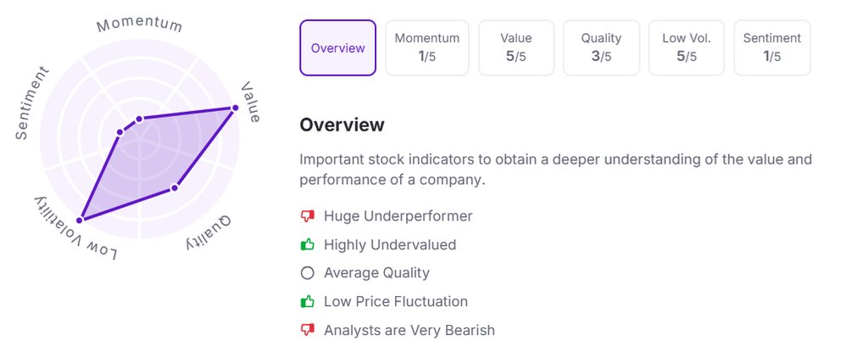
Task: Click the Momentum data point on radar chart
Action: pos(140,119)
